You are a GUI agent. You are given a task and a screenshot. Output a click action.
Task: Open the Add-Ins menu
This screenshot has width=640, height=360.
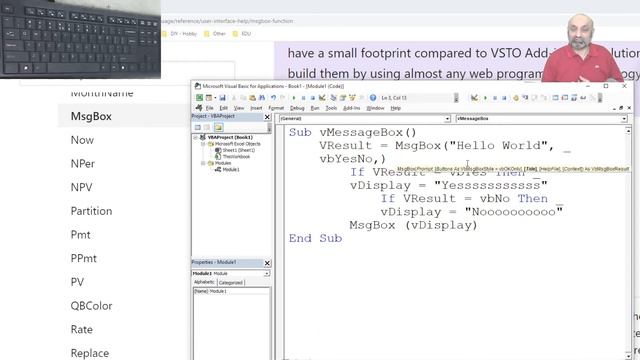pyautogui.click(x=351, y=108)
